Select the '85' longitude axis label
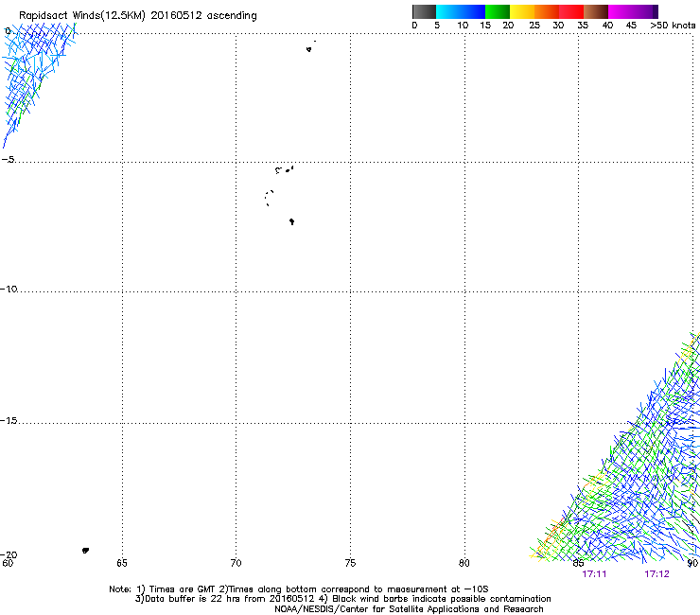This screenshot has width=700, height=615. click(x=578, y=563)
